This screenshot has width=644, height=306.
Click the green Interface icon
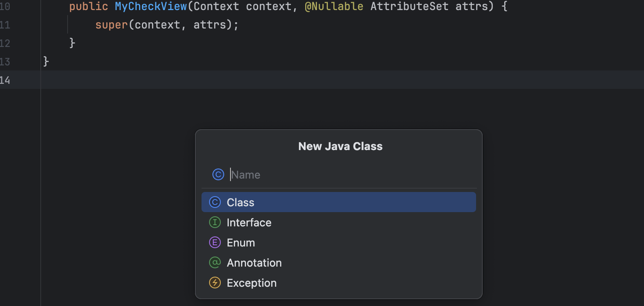[x=215, y=223]
